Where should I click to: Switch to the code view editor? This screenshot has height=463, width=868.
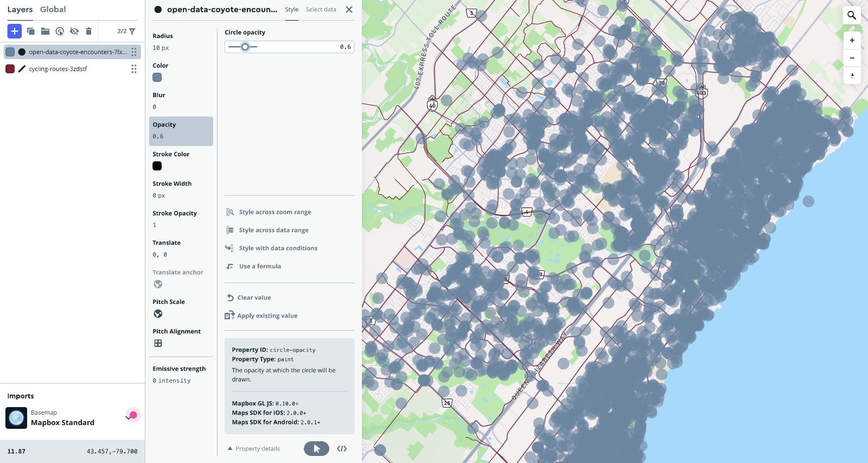pyautogui.click(x=342, y=449)
